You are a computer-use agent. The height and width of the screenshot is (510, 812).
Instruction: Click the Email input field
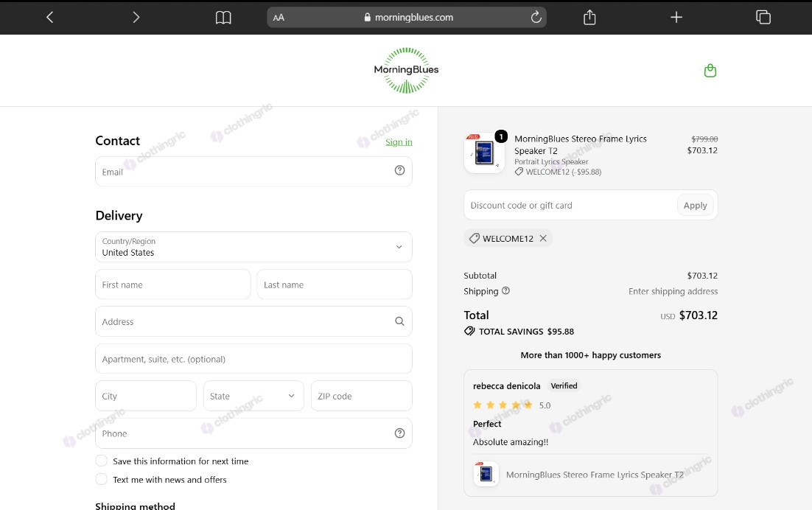[253, 172]
